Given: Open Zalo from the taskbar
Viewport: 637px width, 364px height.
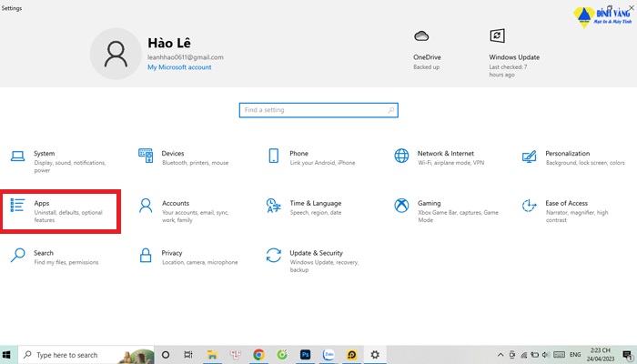Looking at the screenshot, I should (x=329, y=355).
